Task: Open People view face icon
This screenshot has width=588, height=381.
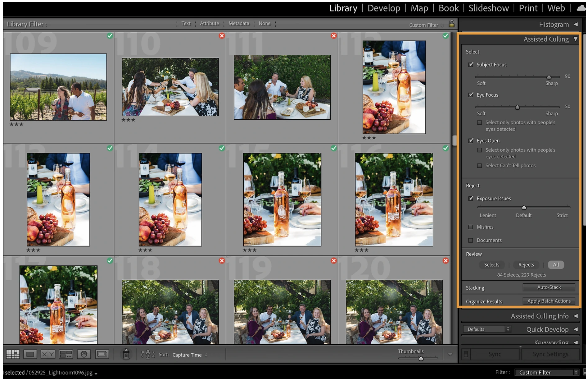Action: tap(84, 355)
